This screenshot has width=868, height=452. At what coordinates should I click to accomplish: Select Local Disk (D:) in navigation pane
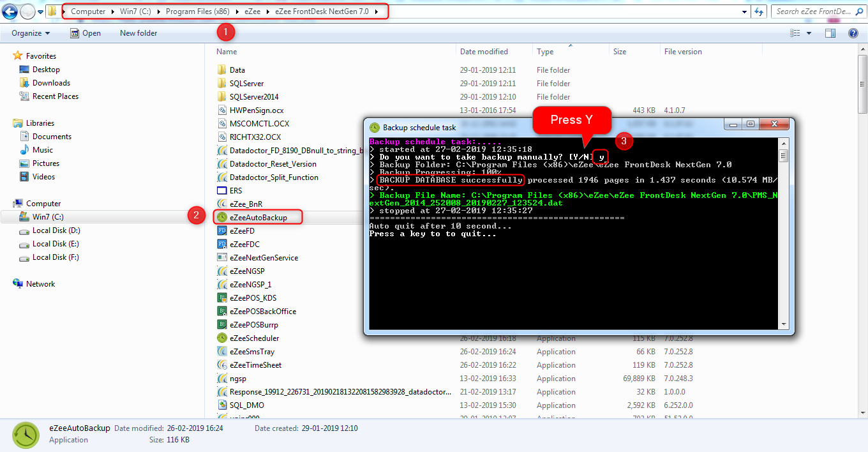[56, 230]
